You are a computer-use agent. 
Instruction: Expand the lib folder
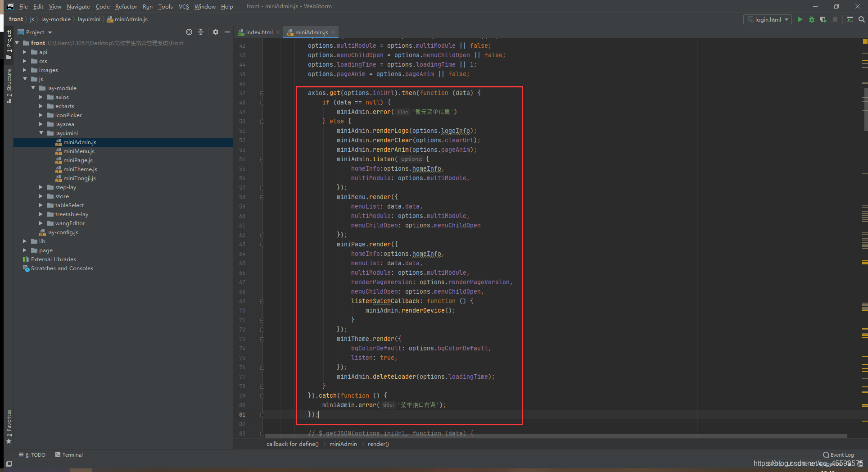[x=25, y=241]
